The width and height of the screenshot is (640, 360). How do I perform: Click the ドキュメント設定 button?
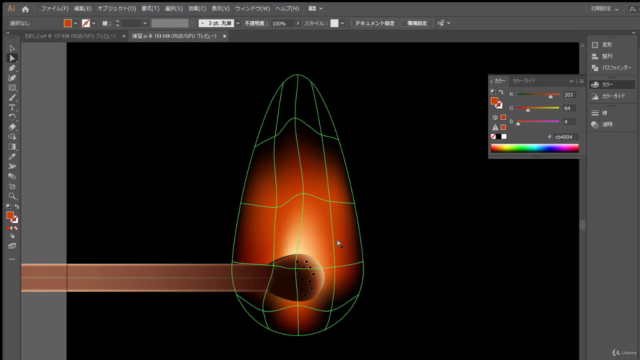coord(375,23)
